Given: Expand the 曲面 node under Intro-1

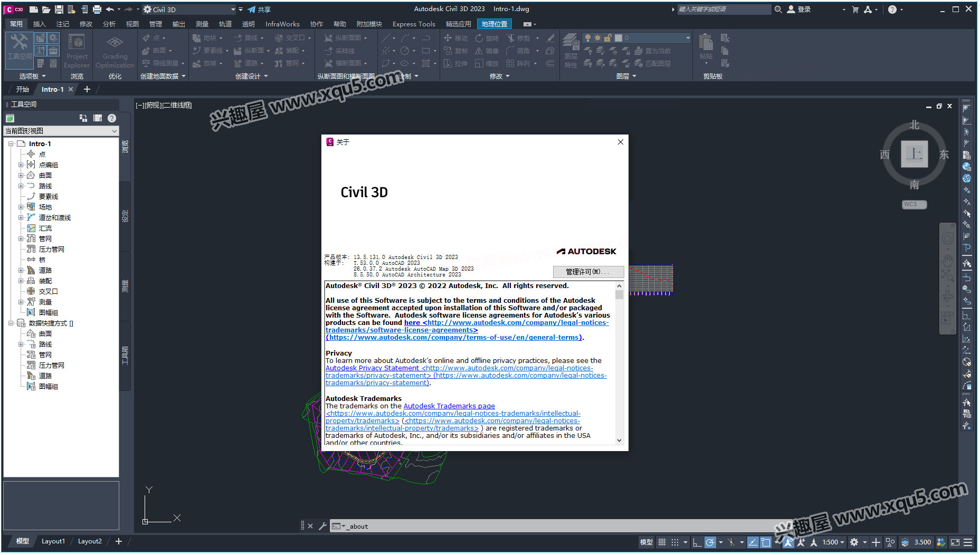Looking at the screenshot, I should pos(21,175).
